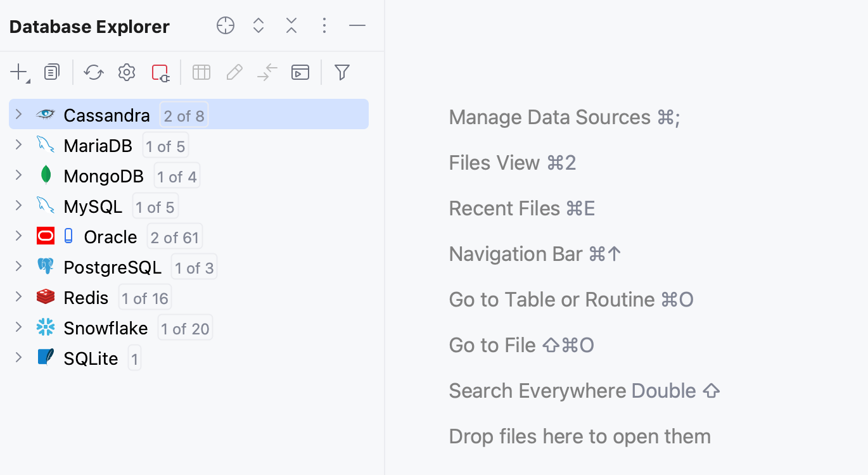Image resolution: width=868 pixels, height=475 pixels.
Task: Click the Edit source pencil icon
Action: 234,72
